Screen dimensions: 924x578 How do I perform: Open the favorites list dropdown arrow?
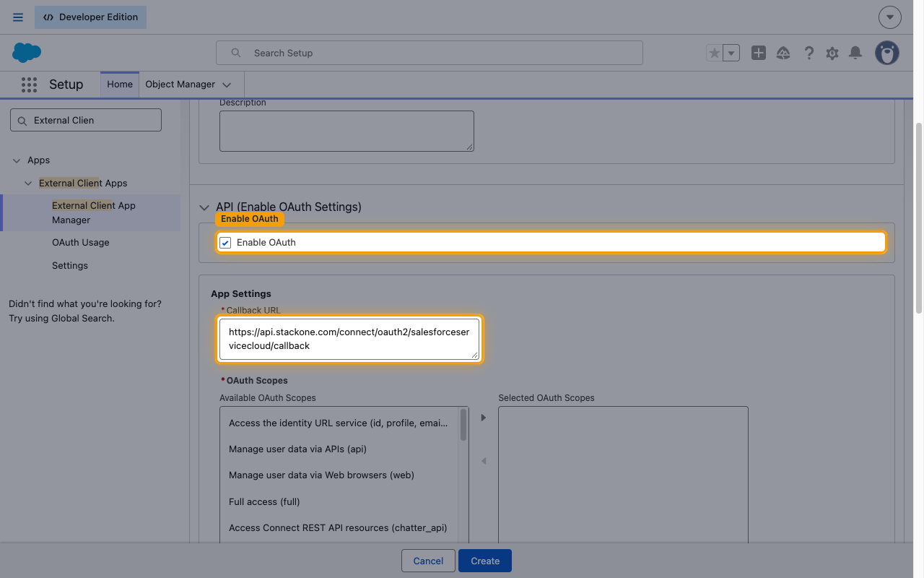point(731,53)
